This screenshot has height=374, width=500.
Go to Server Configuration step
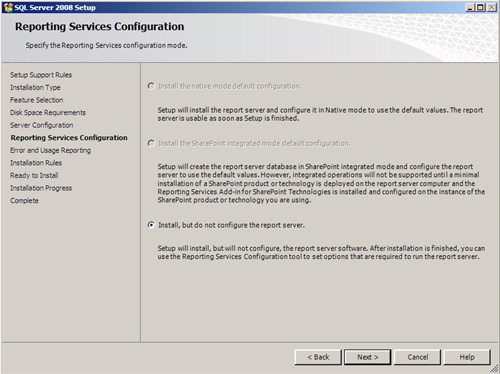pyautogui.click(x=42, y=125)
